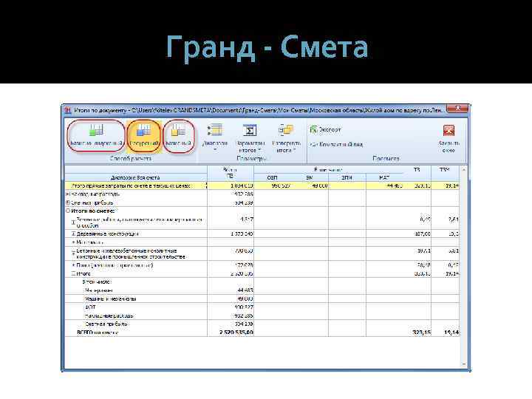
Task: Click the 49 000 value in Машины и механизмы row
Action: pyautogui.click(x=245, y=299)
